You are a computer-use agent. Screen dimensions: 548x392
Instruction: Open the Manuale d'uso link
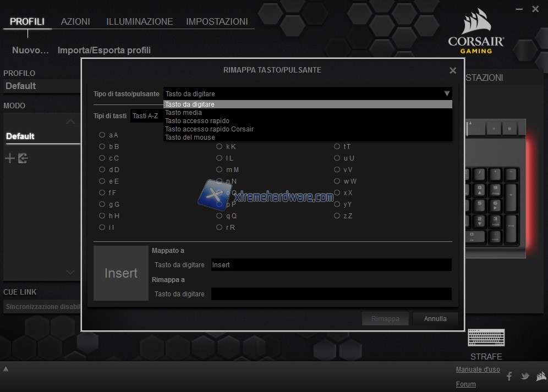tap(478, 369)
